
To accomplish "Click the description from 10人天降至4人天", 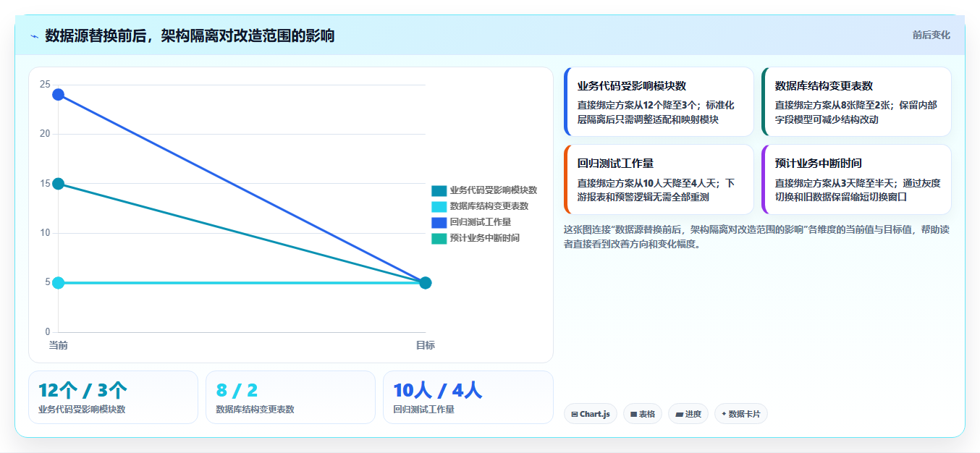I will click(x=656, y=190).
